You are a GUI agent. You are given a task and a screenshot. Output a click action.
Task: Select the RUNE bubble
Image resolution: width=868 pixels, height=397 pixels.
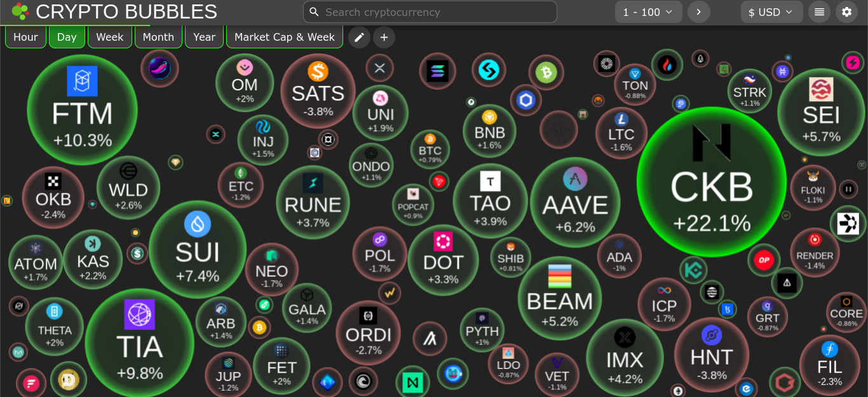(x=313, y=202)
